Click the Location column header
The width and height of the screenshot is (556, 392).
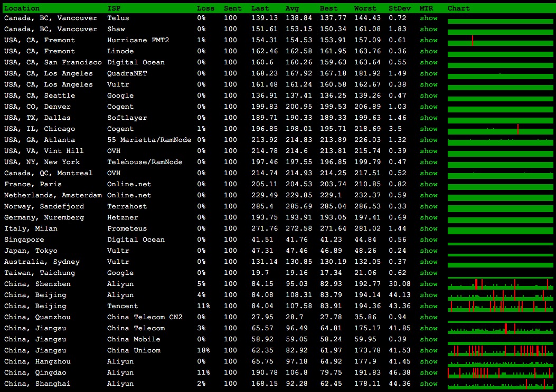click(22, 8)
